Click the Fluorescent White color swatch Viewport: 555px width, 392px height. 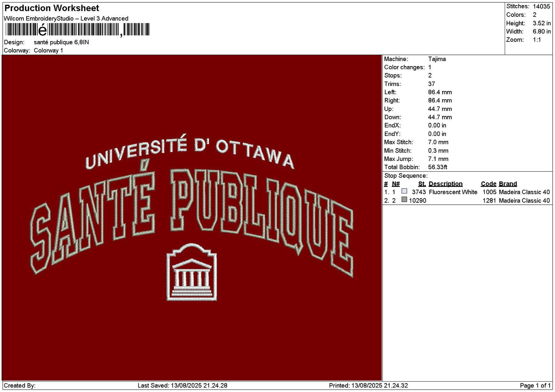pyautogui.click(x=404, y=191)
